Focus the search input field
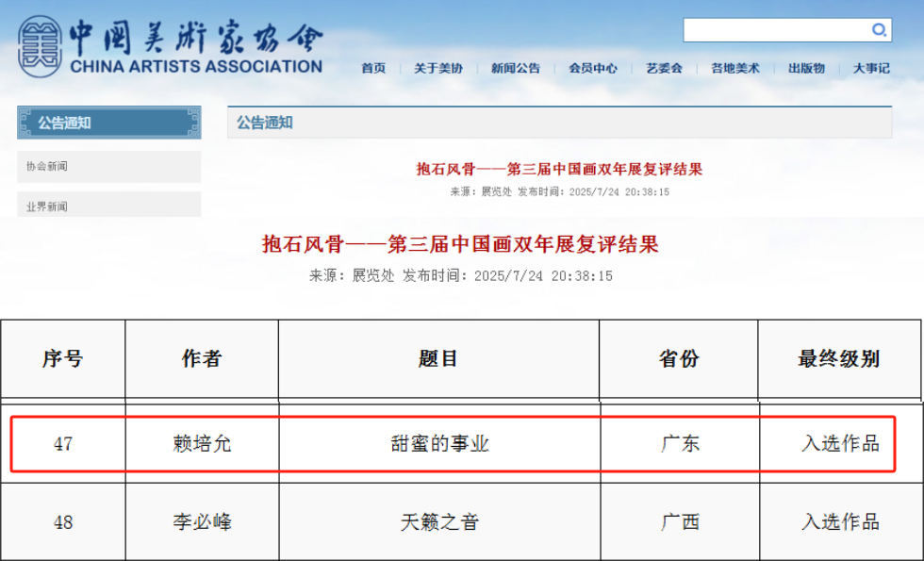Image resolution: width=924 pixels, height=561 pixels. [775, 30]
